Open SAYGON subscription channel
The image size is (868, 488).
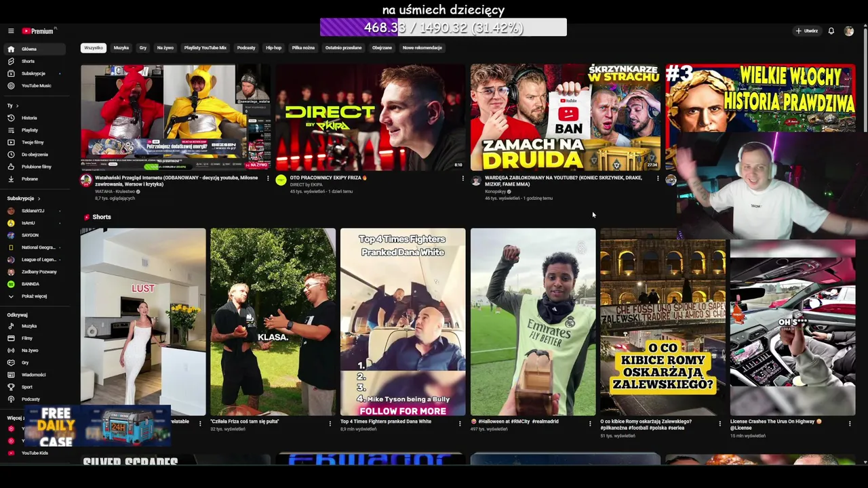(x=34, y=235)
